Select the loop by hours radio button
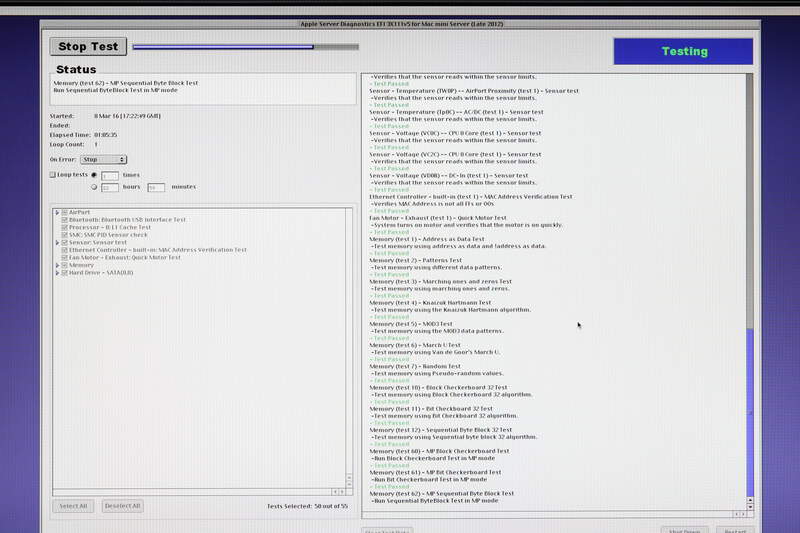 pos(94,187)
